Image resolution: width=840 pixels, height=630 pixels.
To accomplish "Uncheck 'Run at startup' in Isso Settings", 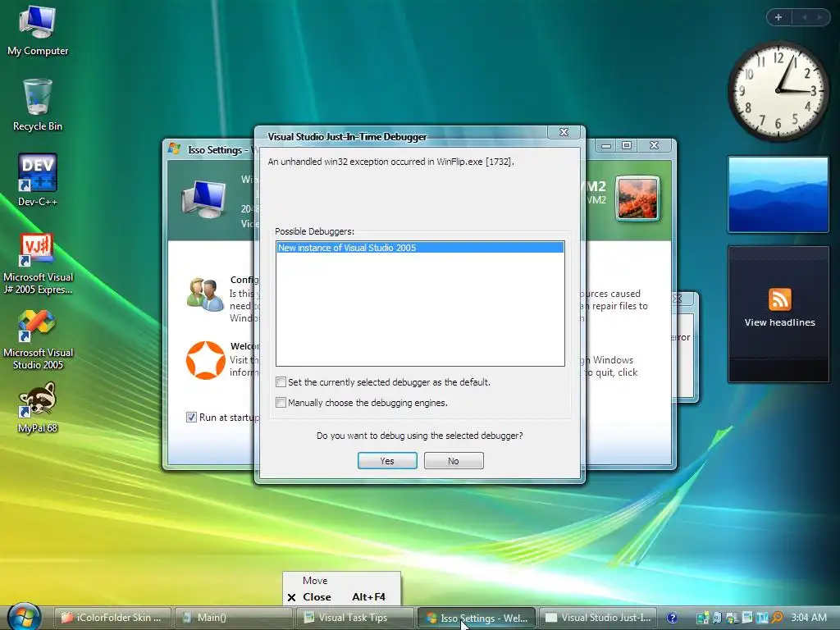I will [x=191, y=417].
